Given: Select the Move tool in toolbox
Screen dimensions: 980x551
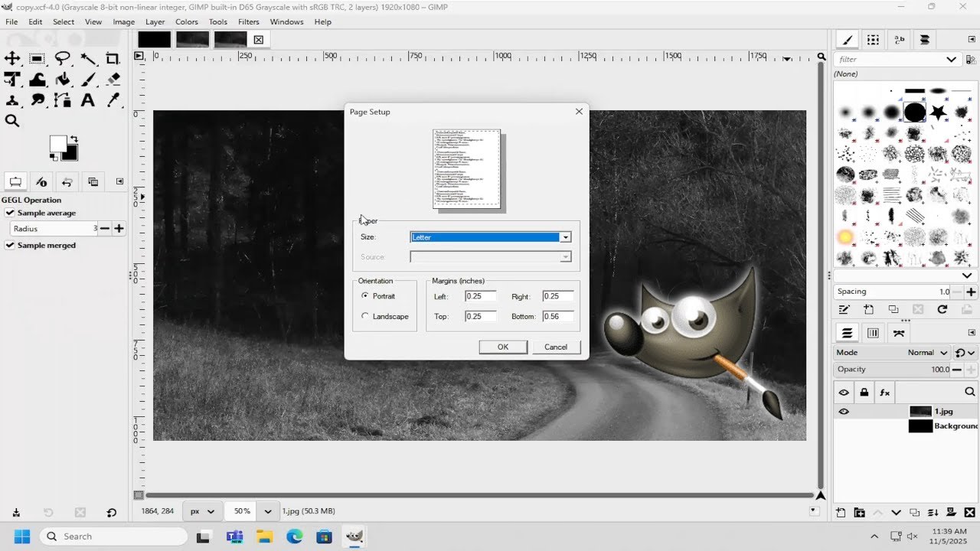Looking at the screenshot, I should point(12,58).
